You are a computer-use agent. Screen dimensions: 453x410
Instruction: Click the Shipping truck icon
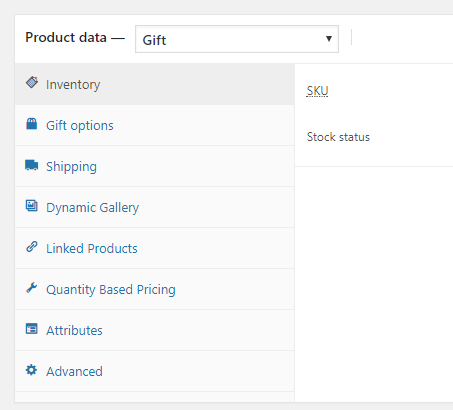click(x=32, y=165)
